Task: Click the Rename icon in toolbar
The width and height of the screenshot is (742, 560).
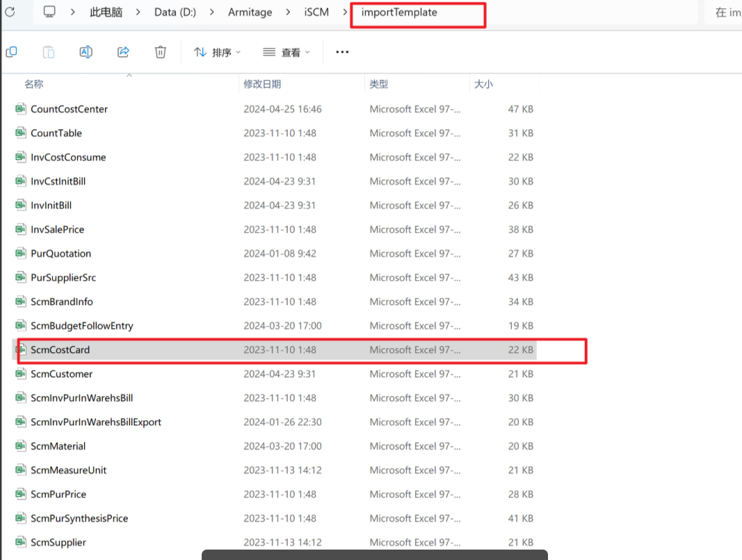Action: (x=86, y=52)
